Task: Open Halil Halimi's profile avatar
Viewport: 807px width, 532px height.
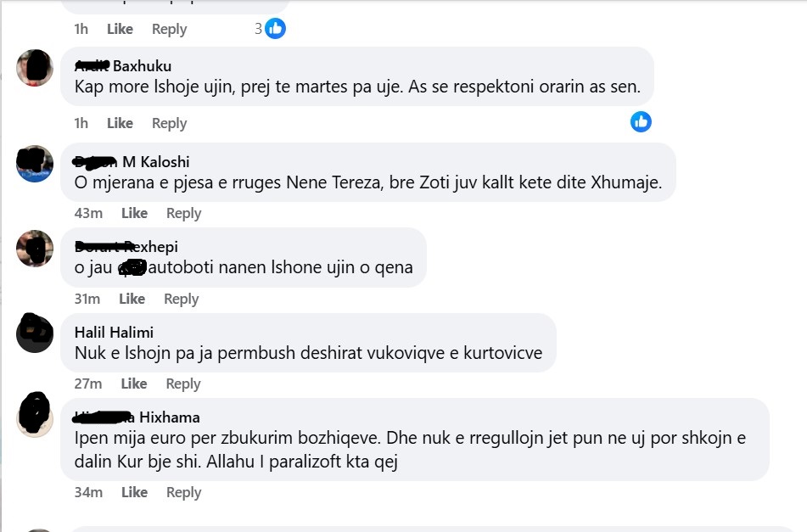Action: [x=36, y=333]
